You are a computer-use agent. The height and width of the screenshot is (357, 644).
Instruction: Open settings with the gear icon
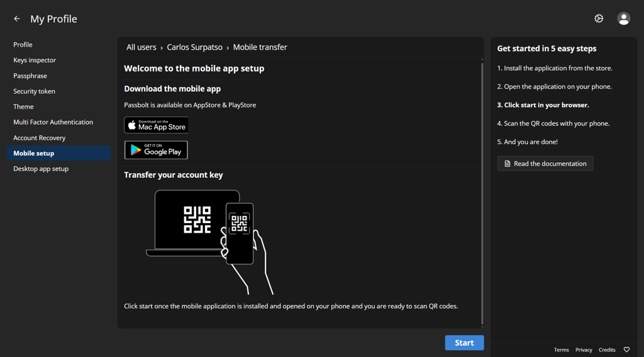(x=599, y=18)
